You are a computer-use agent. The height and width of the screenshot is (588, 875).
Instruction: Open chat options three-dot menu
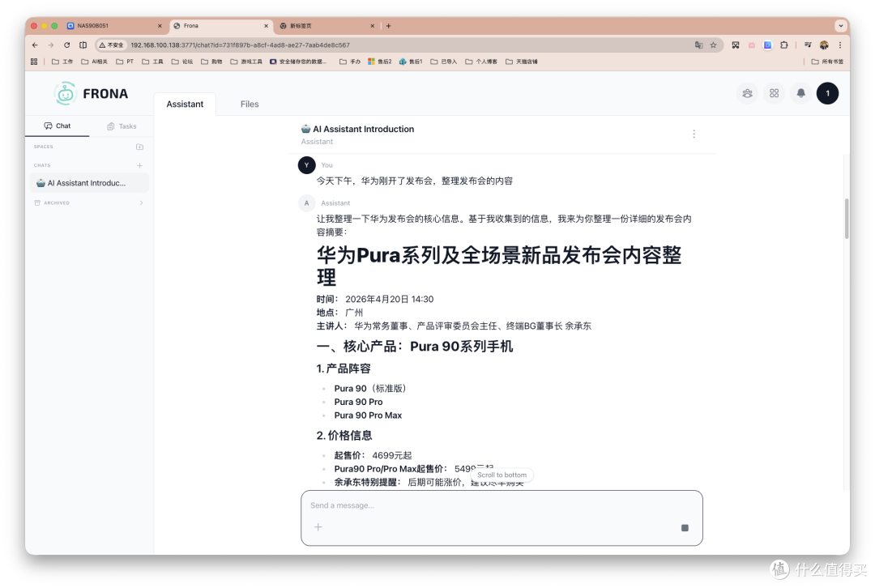pyautogui.click(x=694, y=134)
